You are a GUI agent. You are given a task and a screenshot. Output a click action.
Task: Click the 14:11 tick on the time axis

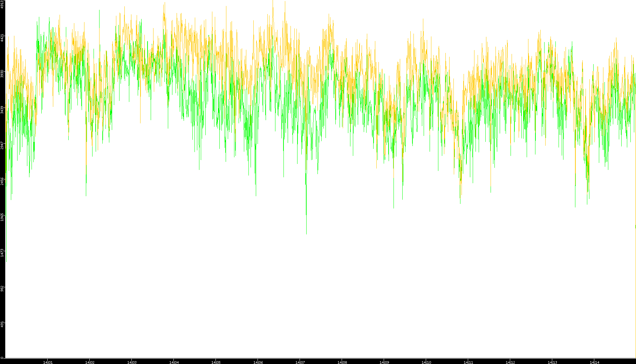pyautogui.click(x=468, y=362)
